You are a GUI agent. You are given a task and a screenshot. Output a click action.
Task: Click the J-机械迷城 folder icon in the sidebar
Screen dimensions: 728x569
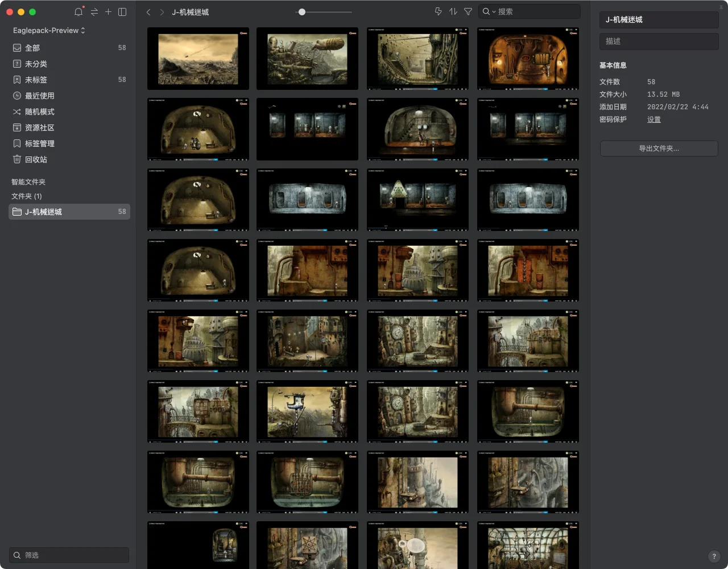coord(17,212)
